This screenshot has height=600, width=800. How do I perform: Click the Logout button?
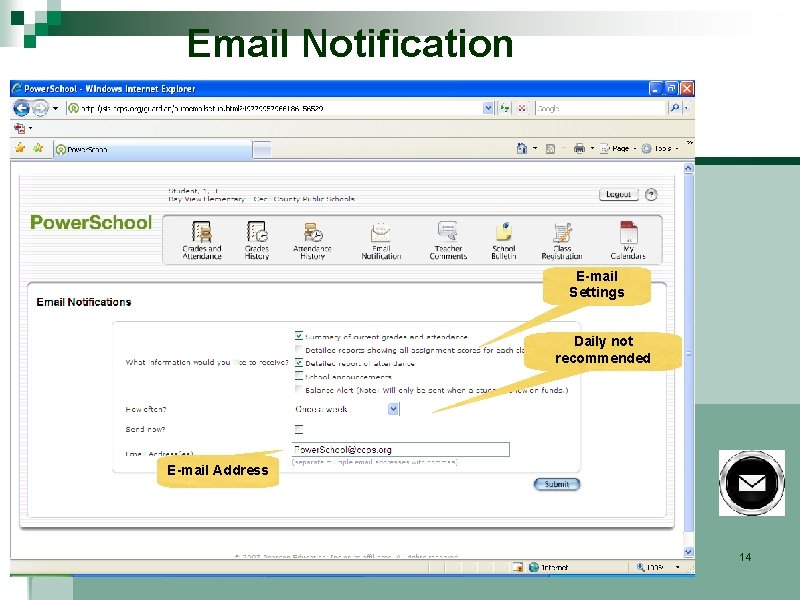pyautogui.click(x=618, y=194)
